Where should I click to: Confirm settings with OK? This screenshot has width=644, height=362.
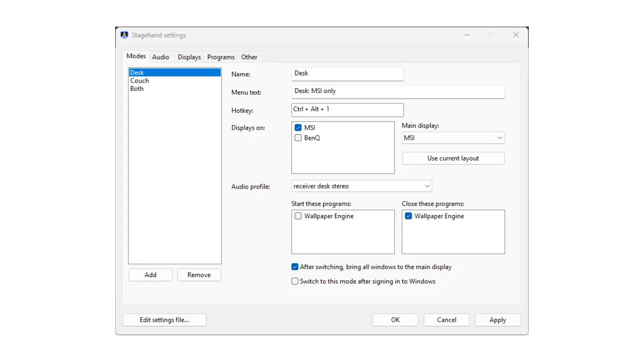[x=395, y=320]
